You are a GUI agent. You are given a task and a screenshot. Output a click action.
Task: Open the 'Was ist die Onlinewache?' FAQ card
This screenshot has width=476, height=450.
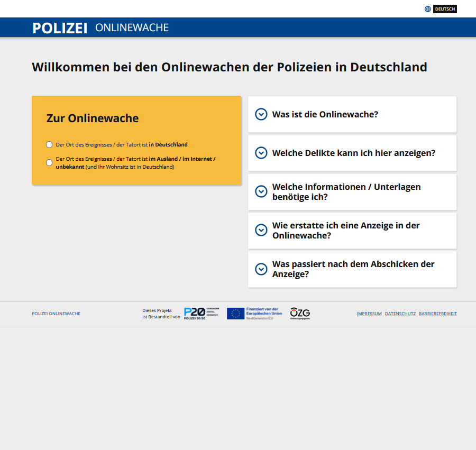pyautogui.click(x=352, y=114)
